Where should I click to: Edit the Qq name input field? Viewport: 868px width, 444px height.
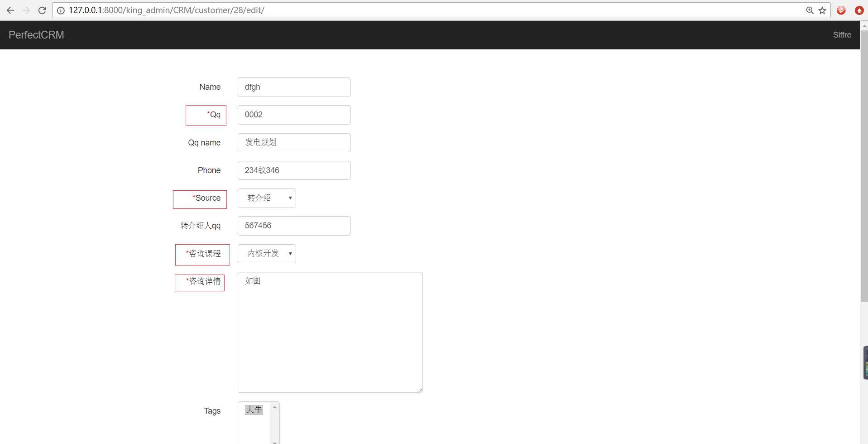click(x=294, y=143)
